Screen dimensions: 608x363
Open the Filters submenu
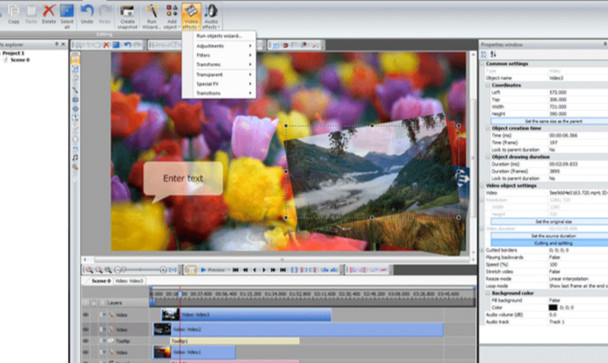pos(219,55)
